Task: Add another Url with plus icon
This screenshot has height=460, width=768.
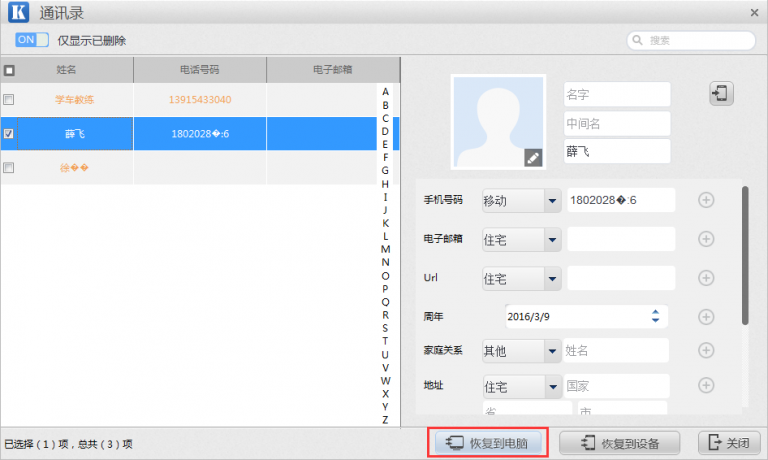Action: [x=706, y=278]
